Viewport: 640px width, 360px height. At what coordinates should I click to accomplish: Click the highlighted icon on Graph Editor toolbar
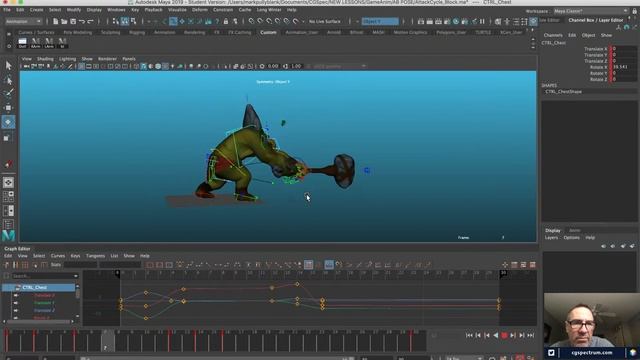pyautogui.click(x=329, y=265)
